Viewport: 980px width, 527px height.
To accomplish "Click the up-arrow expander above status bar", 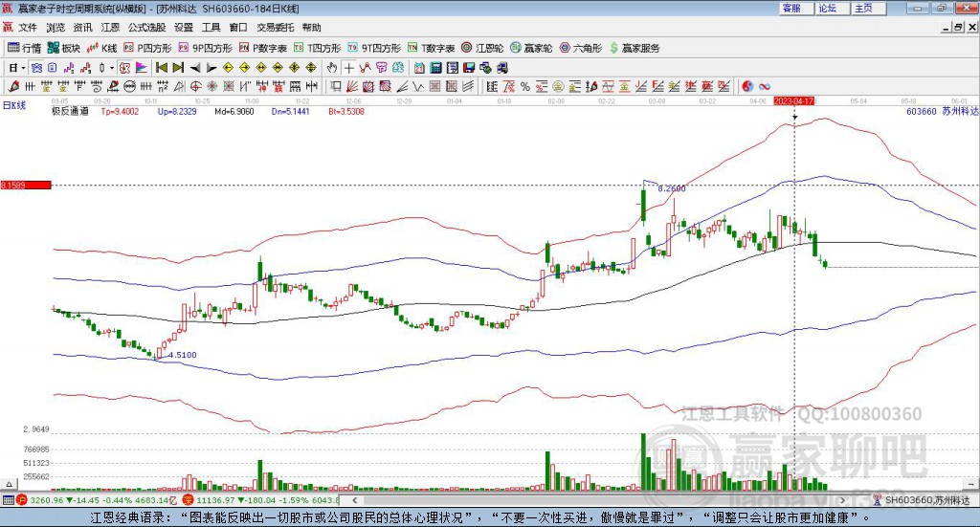I will (9, 484).
